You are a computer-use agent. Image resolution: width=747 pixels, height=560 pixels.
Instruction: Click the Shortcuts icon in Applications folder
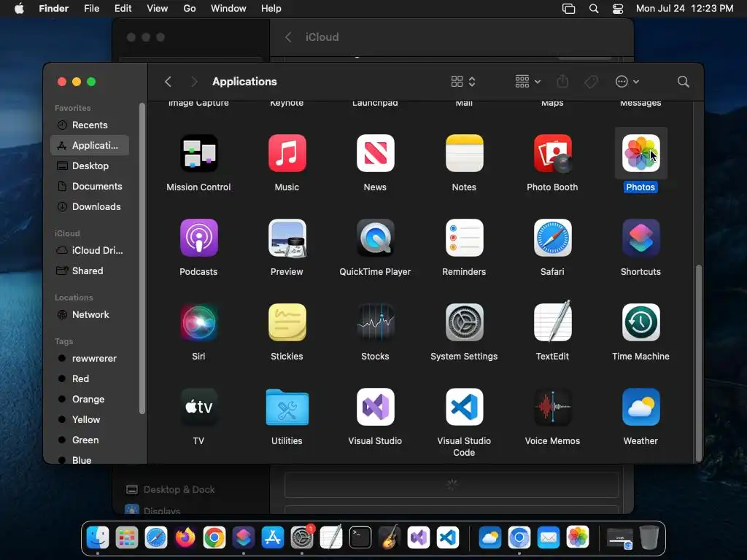(640, 238)
